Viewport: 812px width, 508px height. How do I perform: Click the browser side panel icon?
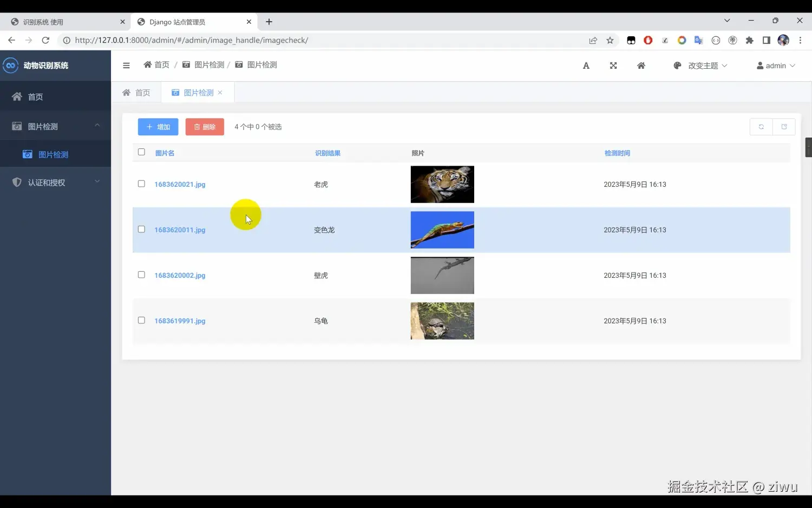766,40
